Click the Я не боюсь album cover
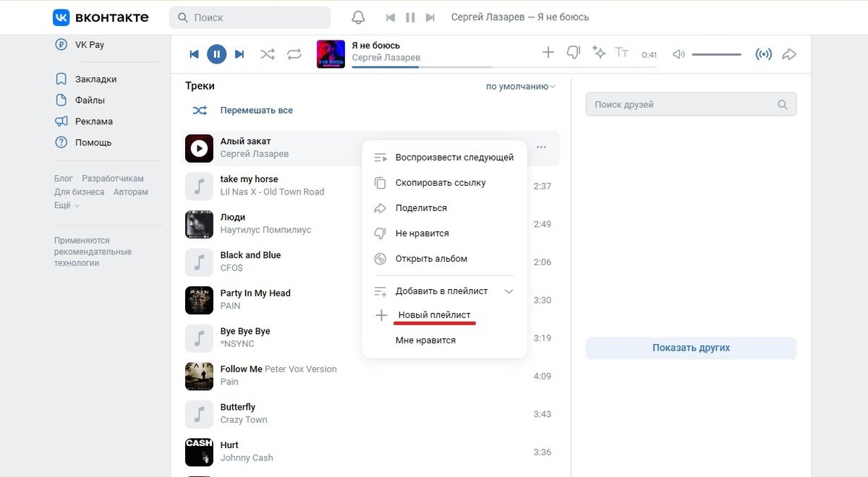Image resolution: width=868 pixels, height=477 pixels. click(331, 54)
